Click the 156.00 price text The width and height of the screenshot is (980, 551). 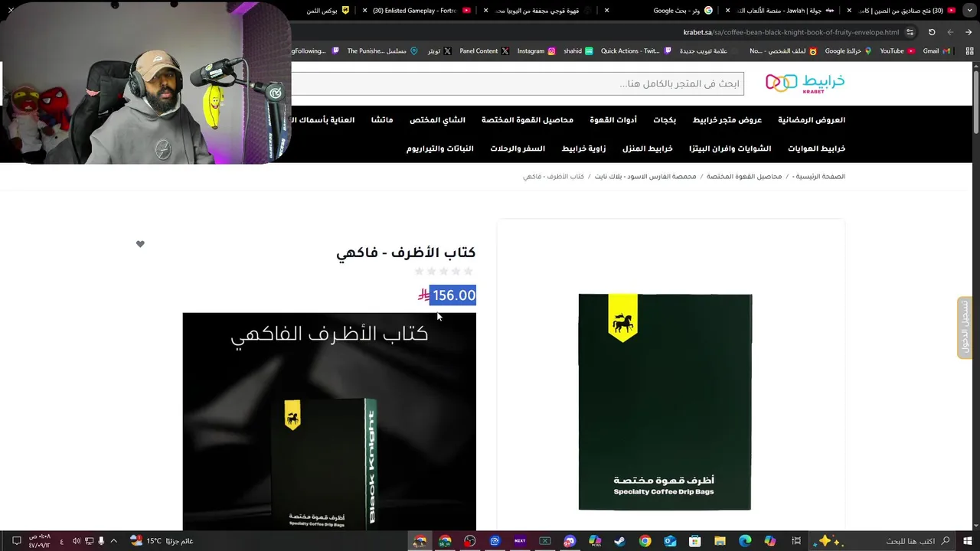(x=454, y=295)
